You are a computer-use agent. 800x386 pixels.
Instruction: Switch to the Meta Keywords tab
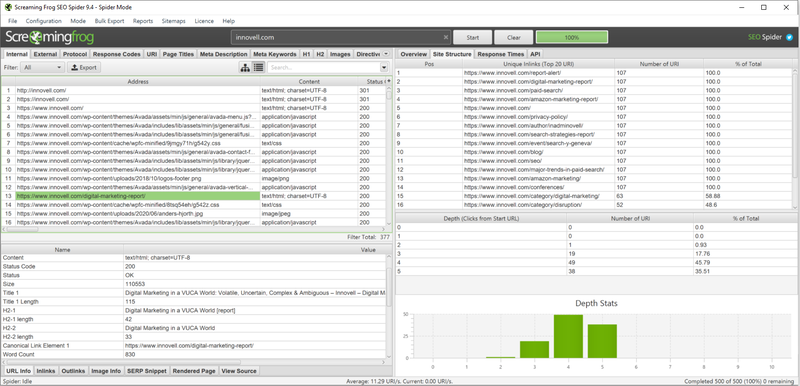(275, 54)
